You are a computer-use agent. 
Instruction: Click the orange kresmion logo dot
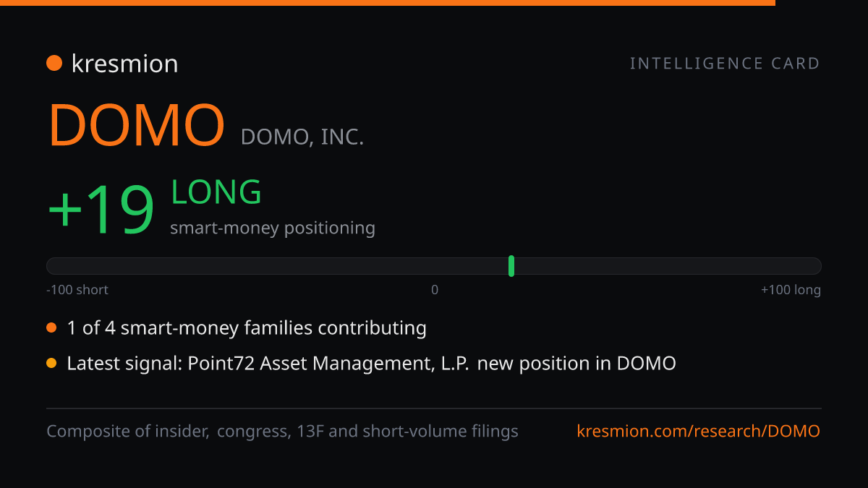click(x=54, y=64)
